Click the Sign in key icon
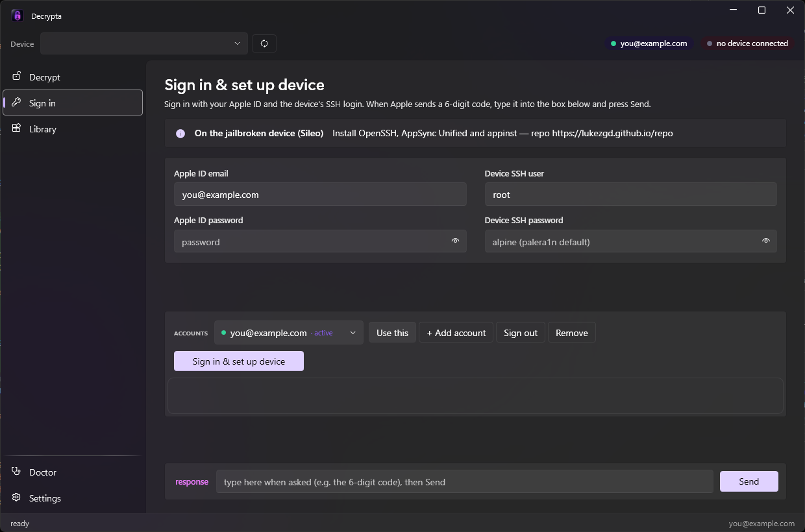This screenshot has height=532, width=805. tap(17, 102)
